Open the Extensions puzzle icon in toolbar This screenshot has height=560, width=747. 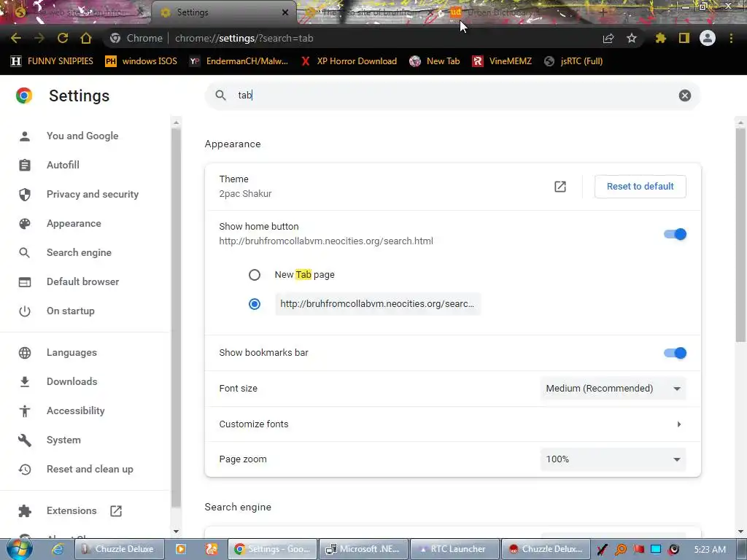pyautogui.click(x=660, y=38)
